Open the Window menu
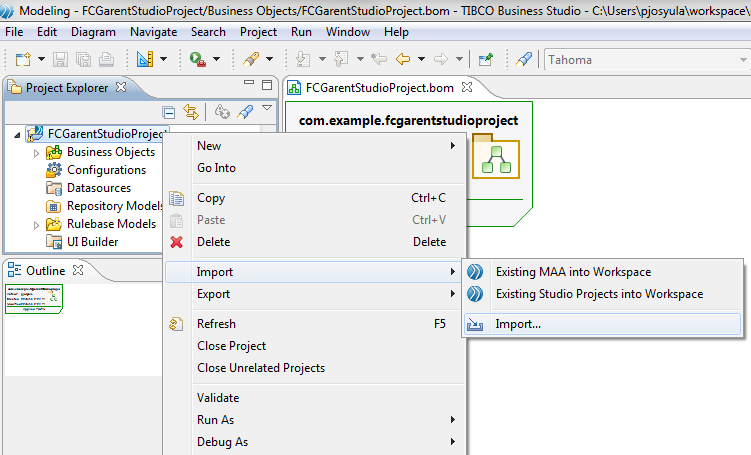 (348, 32)
